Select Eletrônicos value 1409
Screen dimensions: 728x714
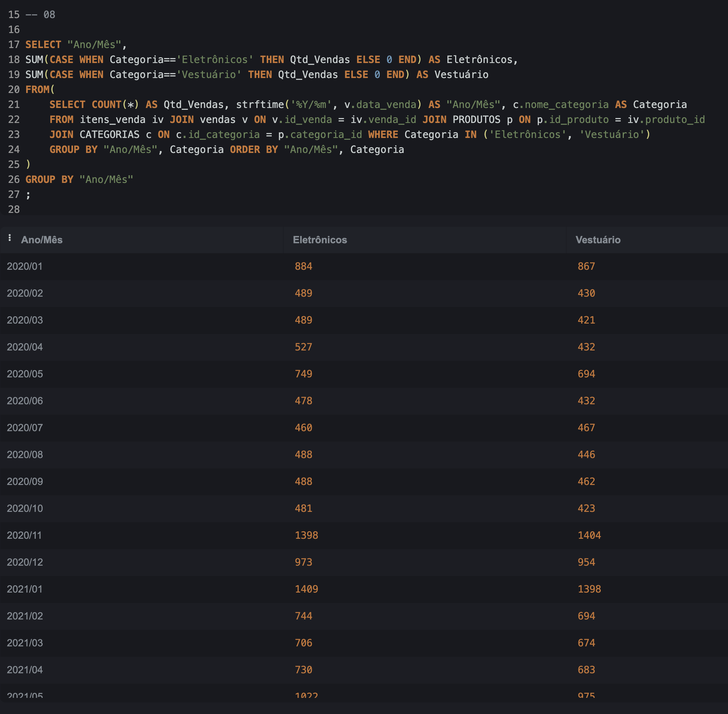click(x=306, y=589)
